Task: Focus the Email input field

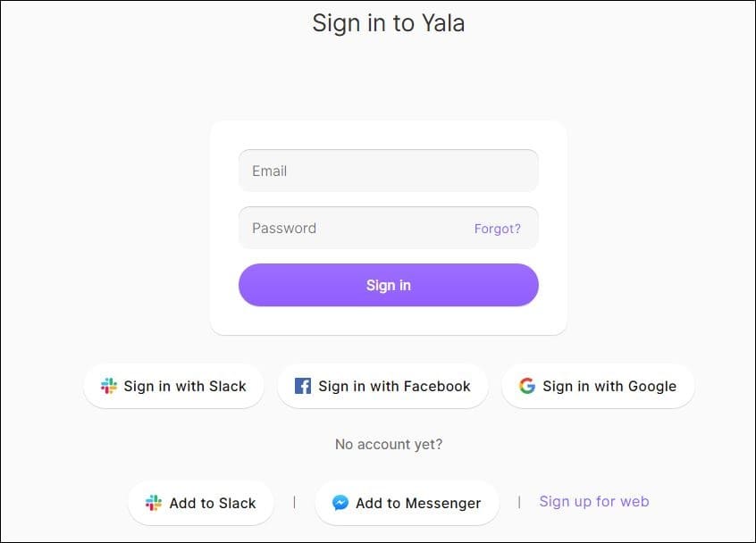Action: (388, 171)
